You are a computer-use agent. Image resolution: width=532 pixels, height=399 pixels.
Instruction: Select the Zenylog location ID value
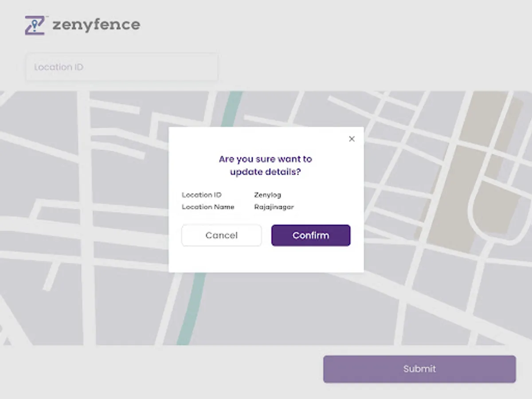(267, 195)
